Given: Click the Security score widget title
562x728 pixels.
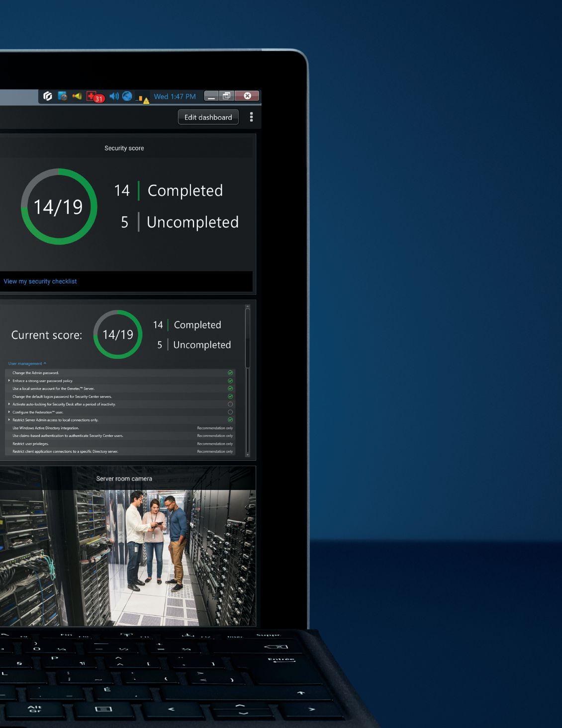Looking at the screenshot, I should tap(124, 148).
